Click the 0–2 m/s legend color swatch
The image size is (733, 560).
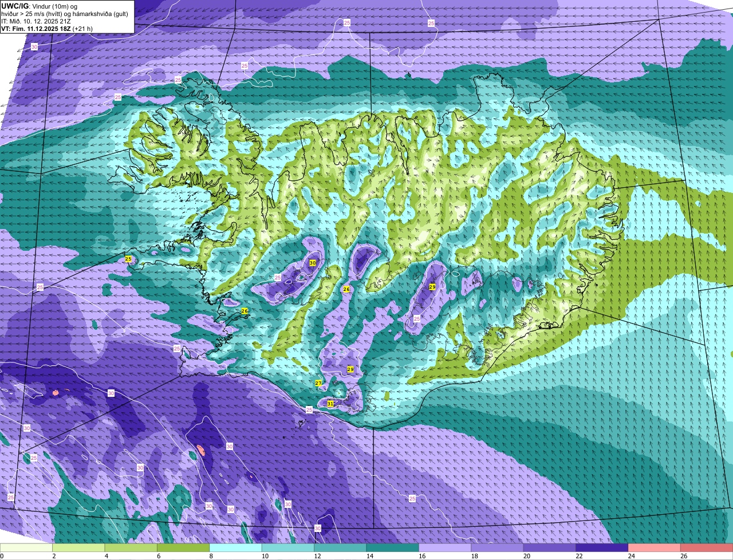click(x=27, y=548)
